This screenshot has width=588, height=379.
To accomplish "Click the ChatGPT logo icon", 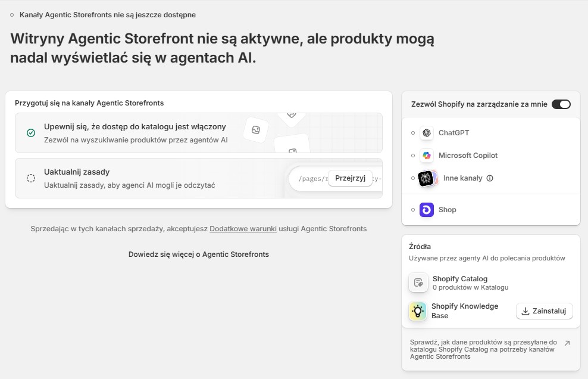I will pos(426,133).
